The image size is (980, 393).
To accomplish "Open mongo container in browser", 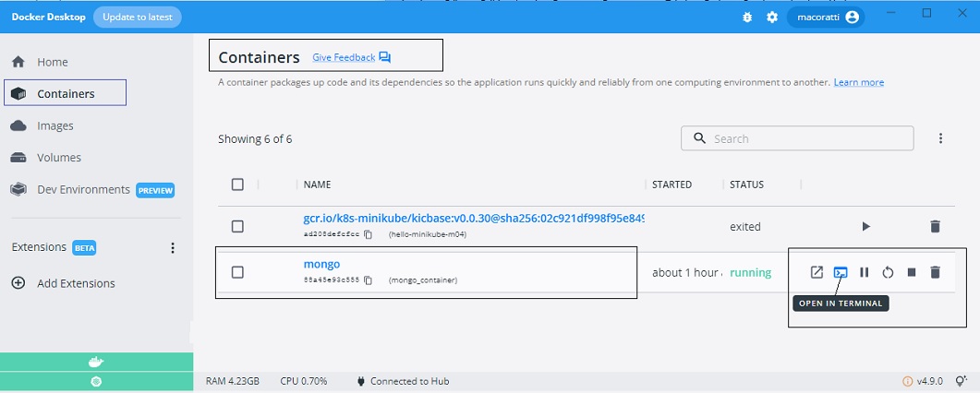I will click(817, 272).
